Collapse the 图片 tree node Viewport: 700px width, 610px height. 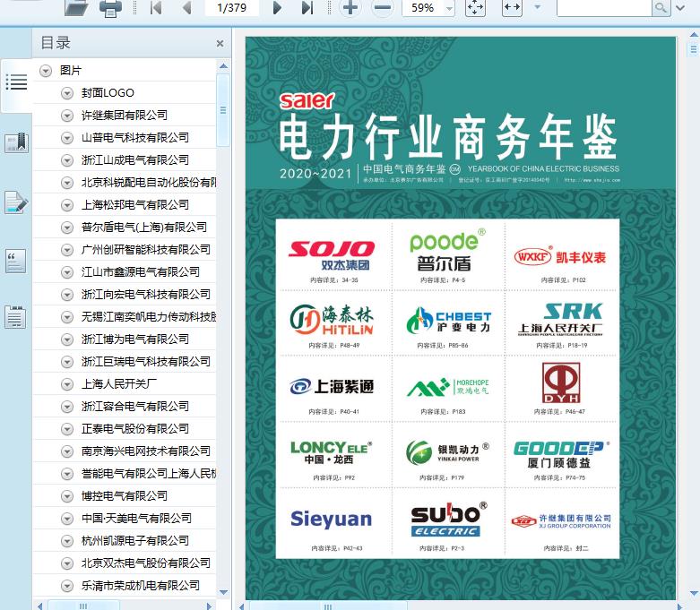(46, 71)
